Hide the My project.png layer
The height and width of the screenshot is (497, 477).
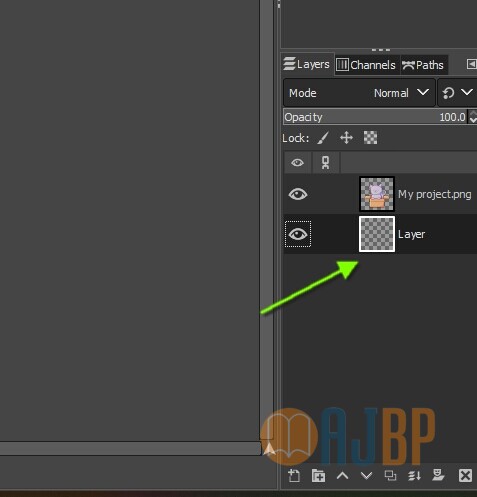pyautogui.click(x=298, y=194)
